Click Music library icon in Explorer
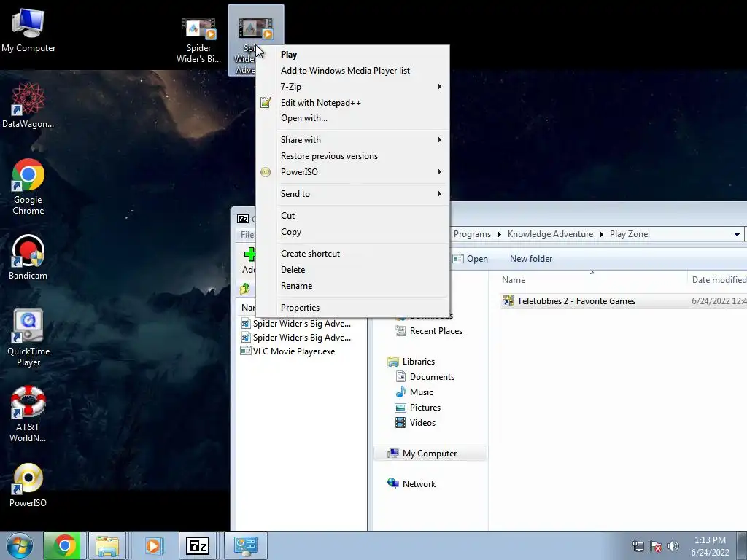Screen dimensions: 747x560 [400, 392]
